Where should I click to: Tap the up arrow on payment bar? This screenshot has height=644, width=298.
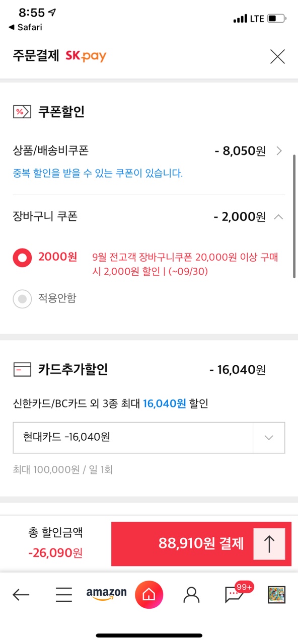point(269,544)
